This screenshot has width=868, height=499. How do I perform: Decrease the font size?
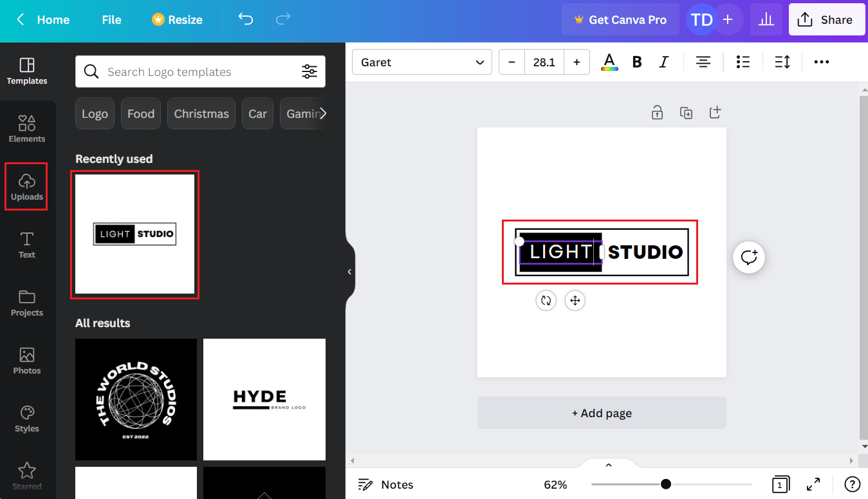(x=512, y=62)
